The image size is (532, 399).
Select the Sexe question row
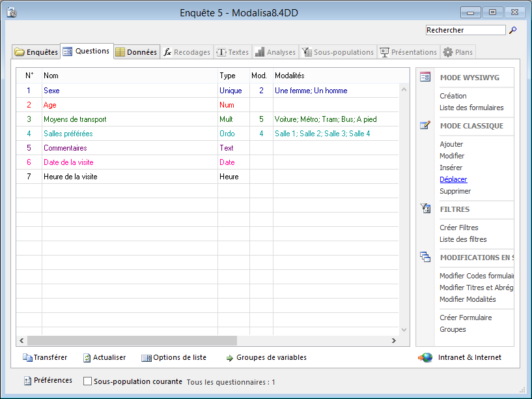[207, 91]
